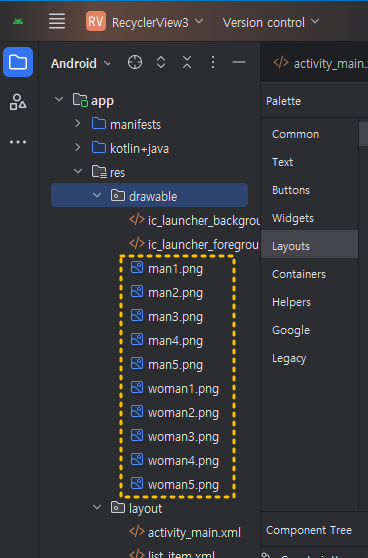
Task: Open the Project tool window folder icon
Action: point(18,62)
